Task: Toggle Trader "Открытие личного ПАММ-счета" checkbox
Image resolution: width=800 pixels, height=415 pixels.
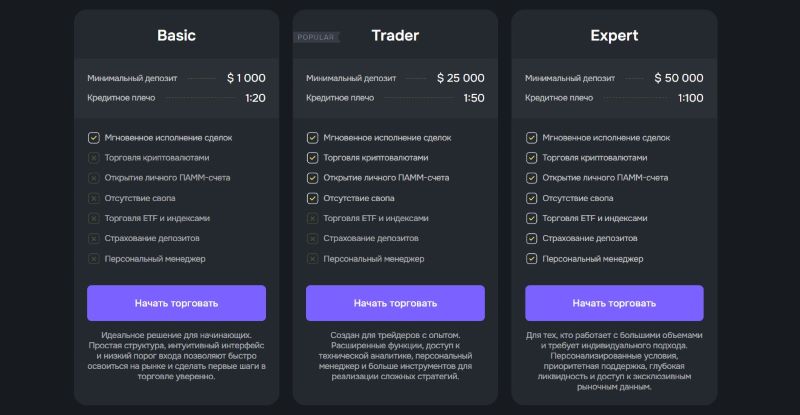Action: coord(312,178)
